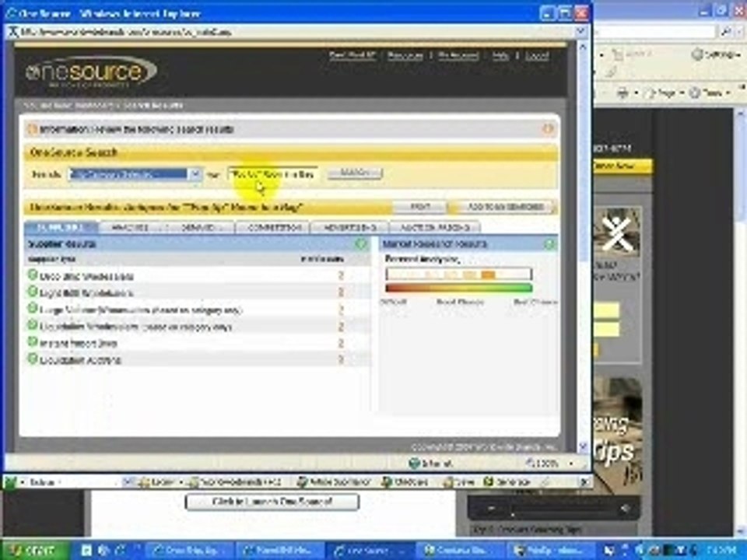Image resolution: width=747 pixels, height=560 pixels.
Task: Open the Drop Ship taskbar button
Action: (x=190, y=551)
